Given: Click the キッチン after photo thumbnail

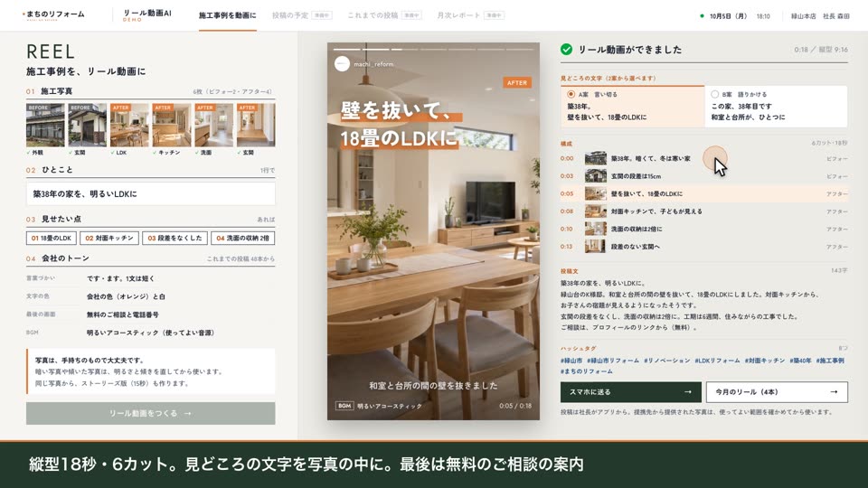Looking at the screenshot, I should (x=172, y=125).
